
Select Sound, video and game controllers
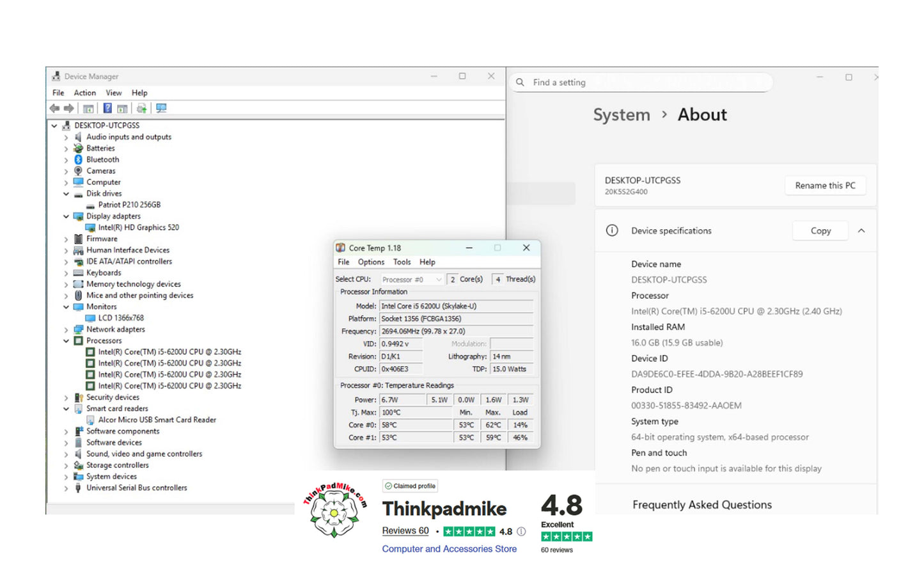pos(145,454)
